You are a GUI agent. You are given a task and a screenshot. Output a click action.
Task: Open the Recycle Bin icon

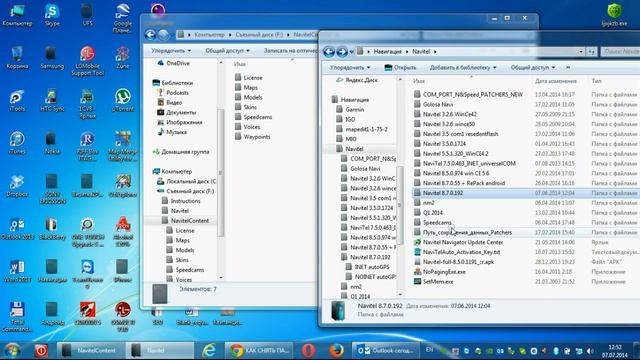[17, 58]
